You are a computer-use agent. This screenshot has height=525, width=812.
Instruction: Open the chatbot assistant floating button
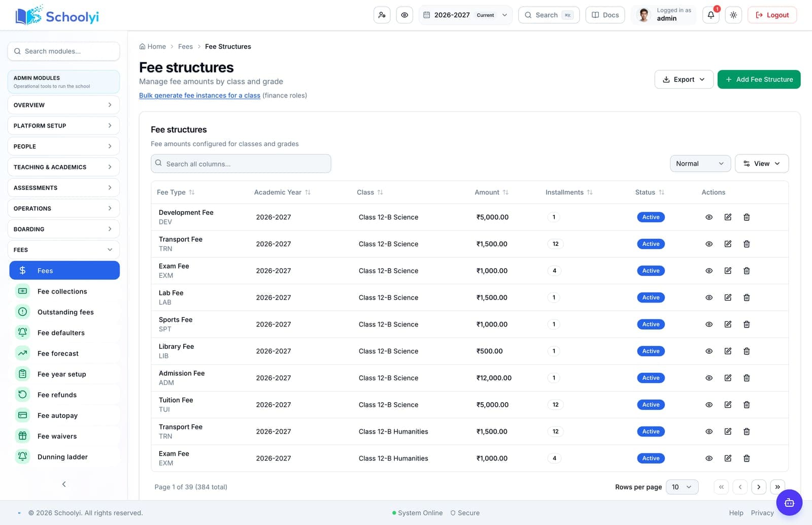pos(789,503)
